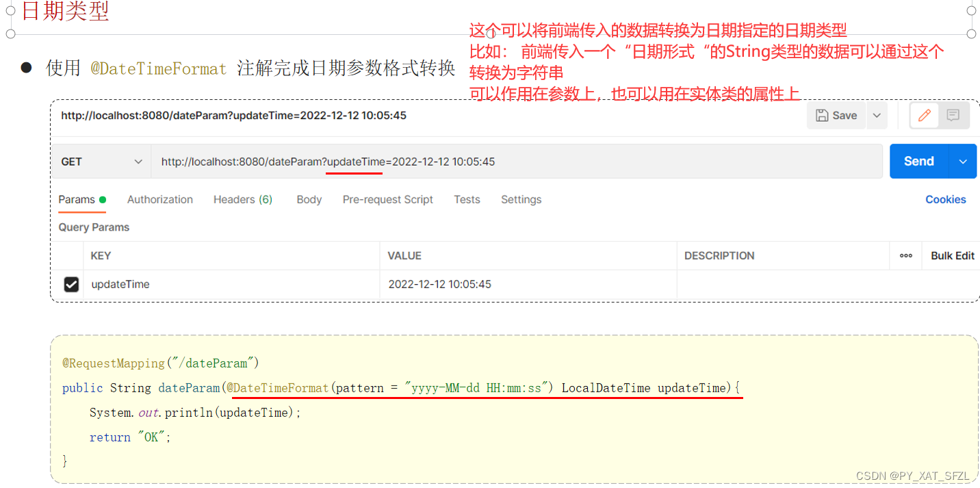
Task: Click the @RequestMapping code line
Action: coord(161,363)
